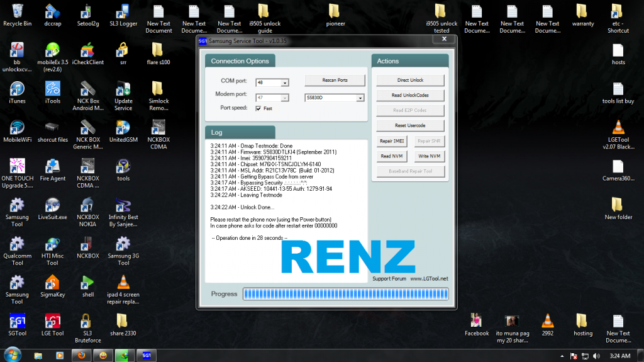Click the Repair IMEI button

tap(392, 141)
